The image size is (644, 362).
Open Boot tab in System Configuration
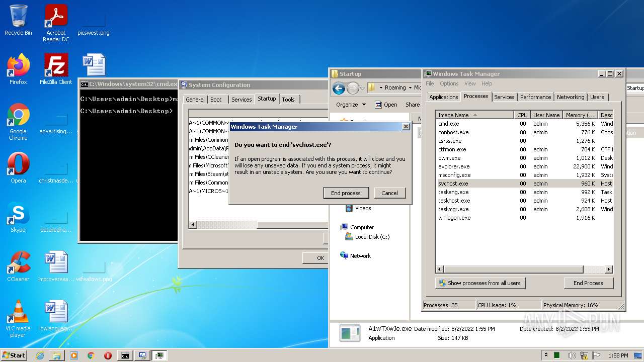(x=216, y=100)
